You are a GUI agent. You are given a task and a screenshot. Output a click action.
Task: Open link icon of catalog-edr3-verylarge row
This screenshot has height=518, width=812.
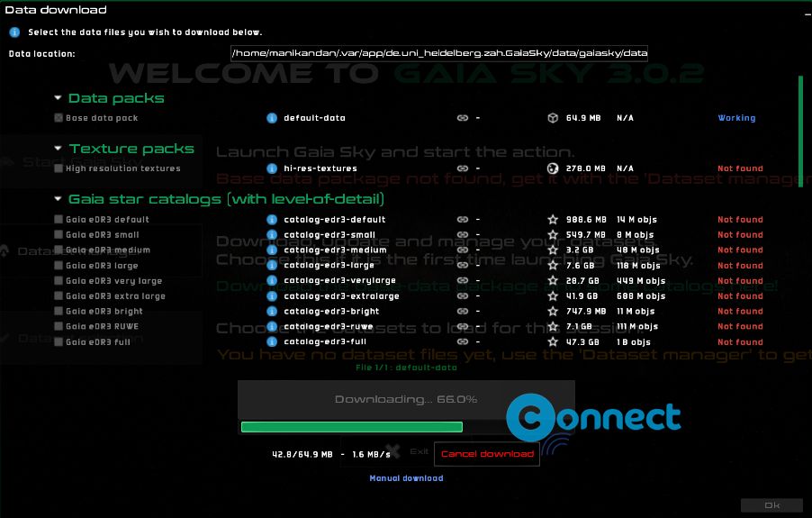click(463, 280)
